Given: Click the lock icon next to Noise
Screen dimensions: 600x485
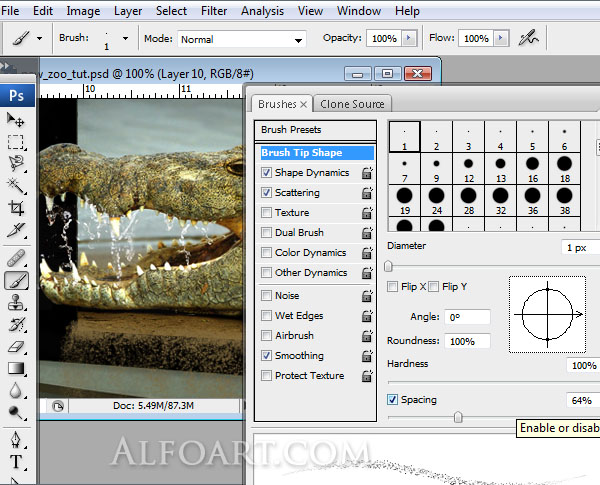Looking at the screenshot, I should (367, 296).
